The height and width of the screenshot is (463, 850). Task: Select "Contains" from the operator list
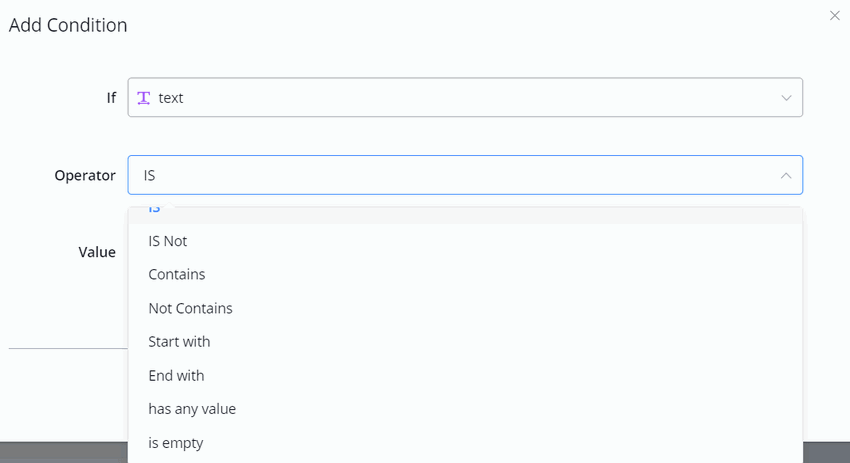177,274
